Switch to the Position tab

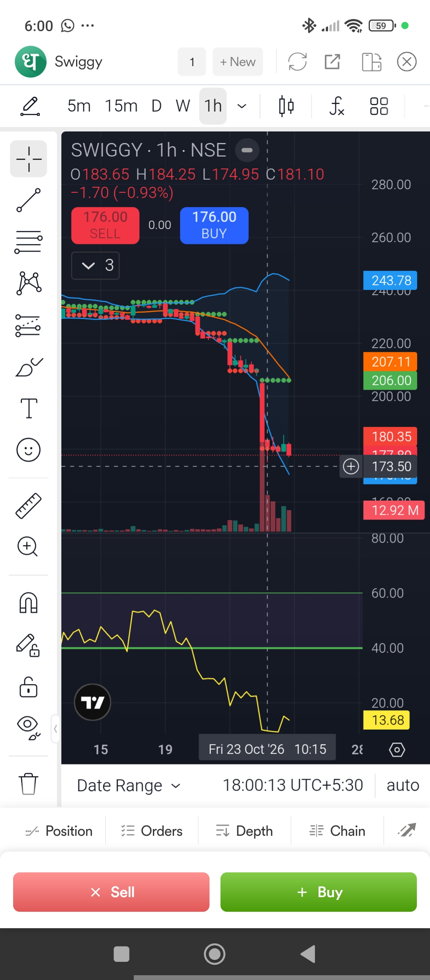59,831
